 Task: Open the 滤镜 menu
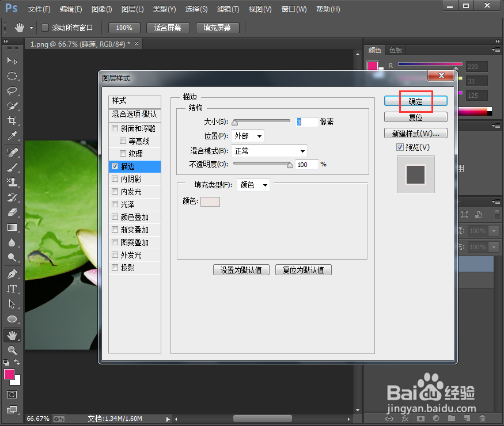point(228,9)
